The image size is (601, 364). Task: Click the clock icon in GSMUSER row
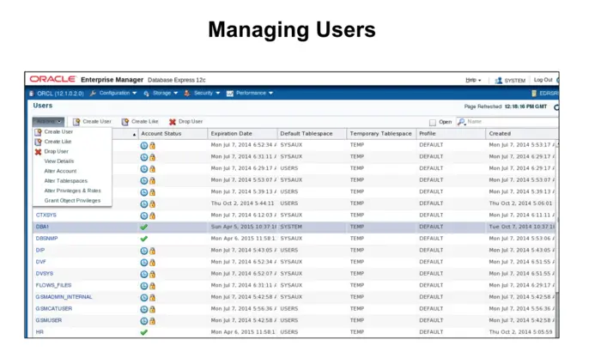(x=143, y=321)
